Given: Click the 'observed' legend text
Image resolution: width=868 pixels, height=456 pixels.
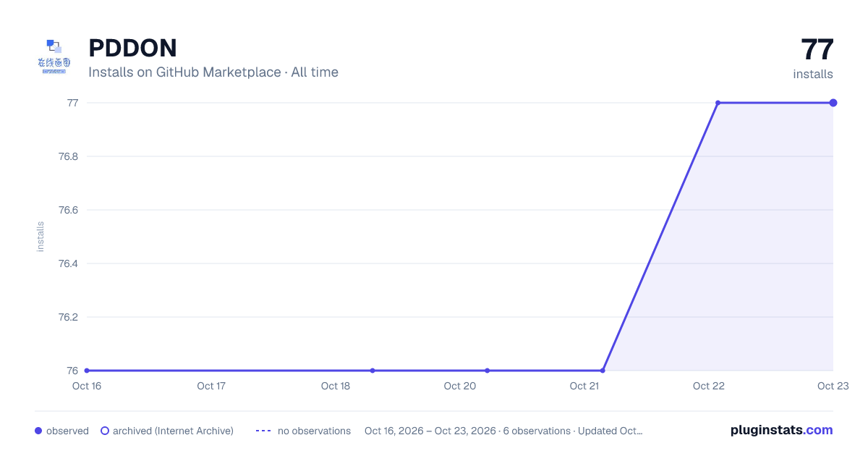Looking at the screenshot, I should coord(67,431).
